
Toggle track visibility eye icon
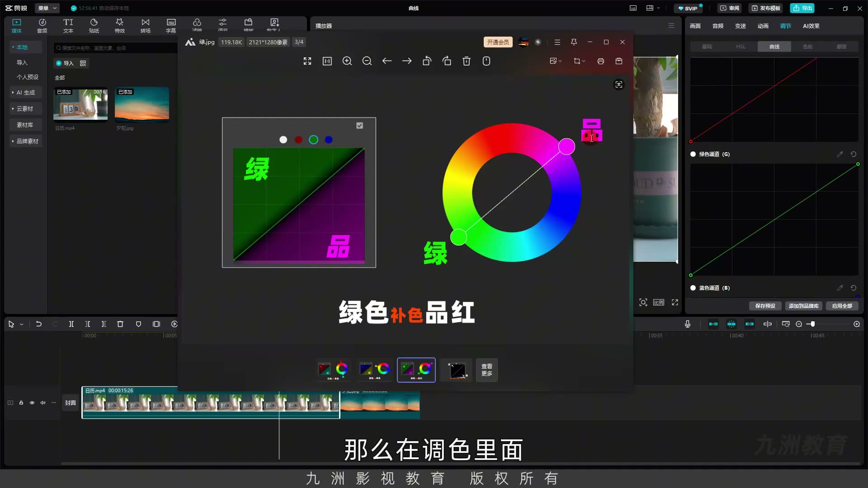[x=32, y=403]
